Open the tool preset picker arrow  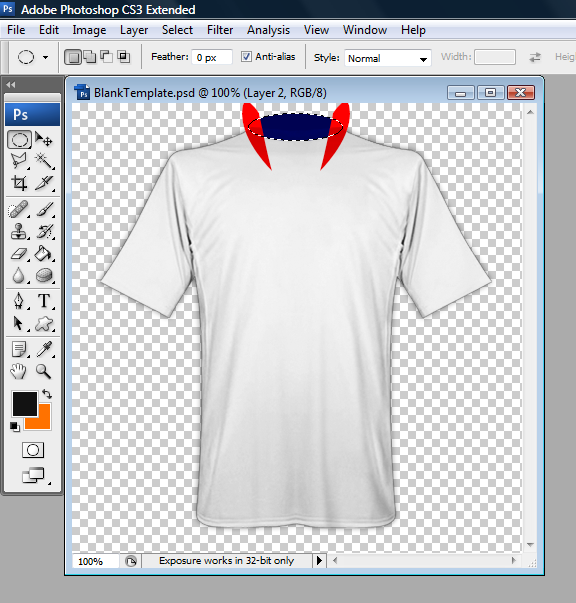click(x=45, y=58)
